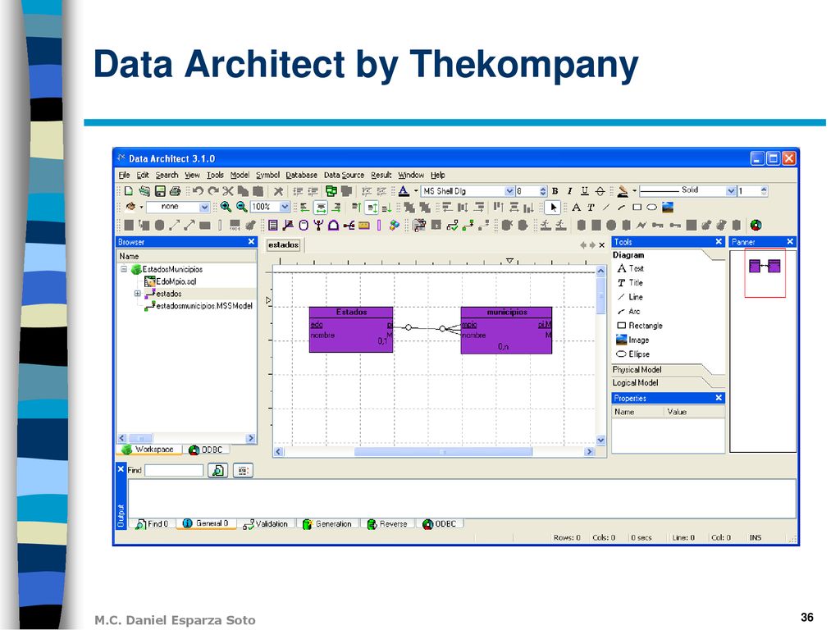Toggle Bold formatting
Viewport: 840px width, 630px height.
pyautogui.click(x=555, y=190)
